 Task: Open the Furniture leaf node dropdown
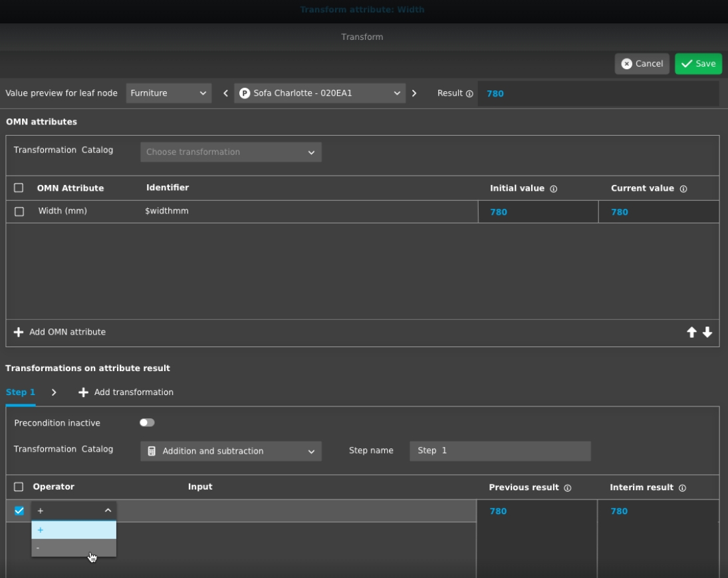[x=168, y=93]
